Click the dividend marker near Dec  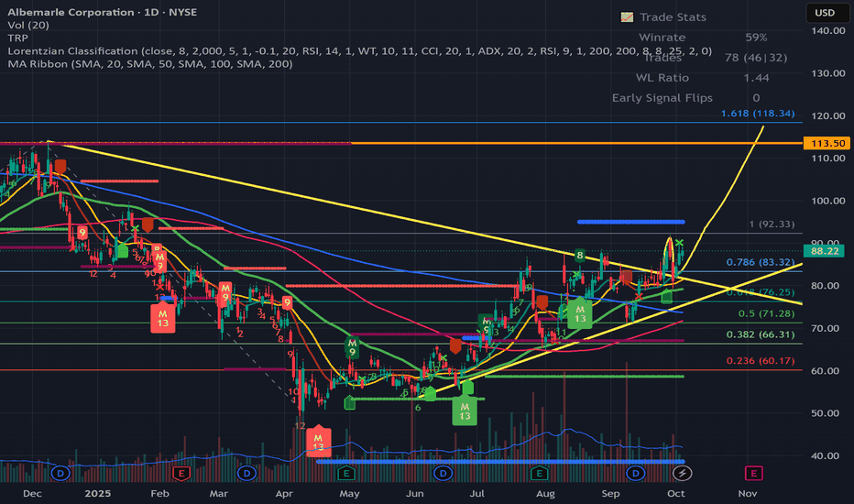click(x=60, y=474)
